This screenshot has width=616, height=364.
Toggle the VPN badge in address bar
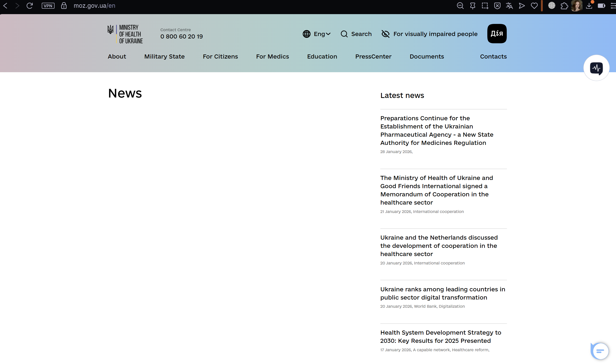pos(48,6)
